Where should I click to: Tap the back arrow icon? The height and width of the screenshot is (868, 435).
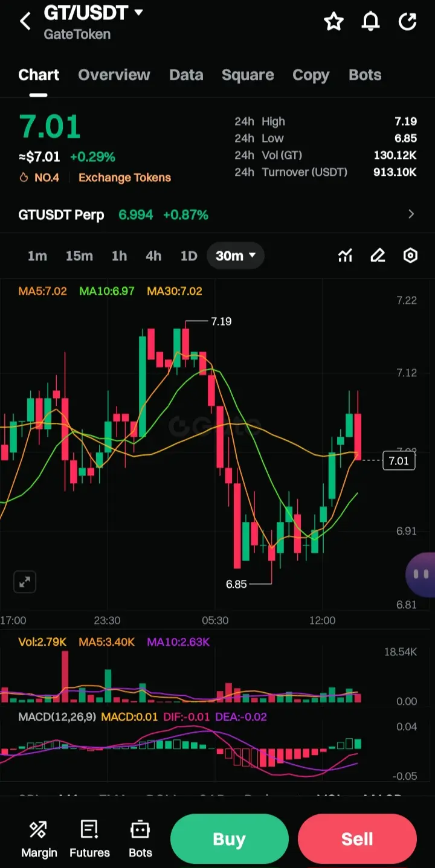[25, 22]
